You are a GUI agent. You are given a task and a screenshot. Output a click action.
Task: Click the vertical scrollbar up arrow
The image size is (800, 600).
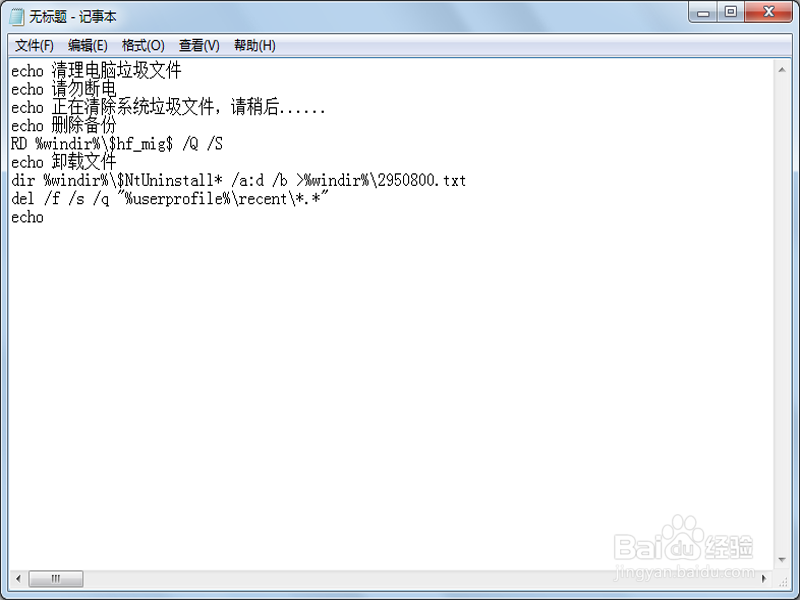(782, 69)
